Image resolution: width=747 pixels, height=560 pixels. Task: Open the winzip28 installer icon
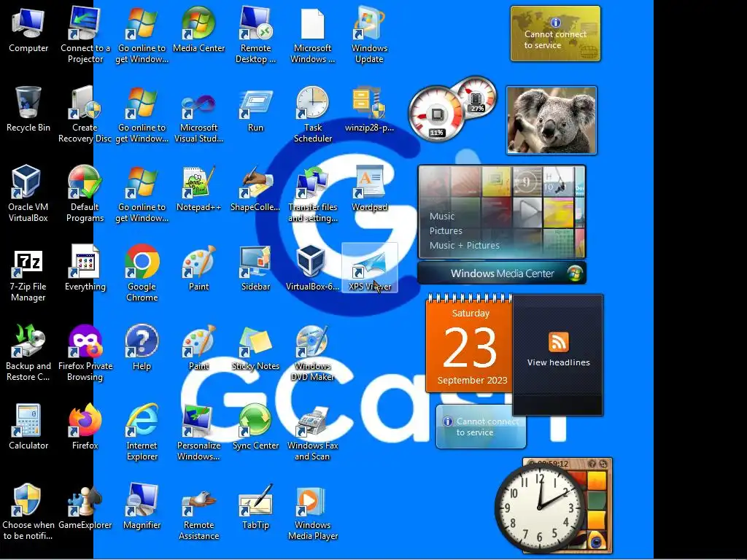(369, 109)
